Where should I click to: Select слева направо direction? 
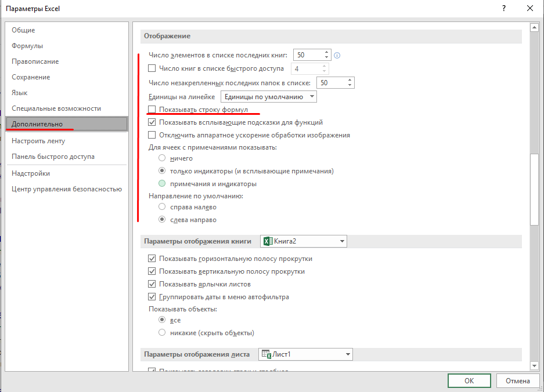(x=162, y=220)
